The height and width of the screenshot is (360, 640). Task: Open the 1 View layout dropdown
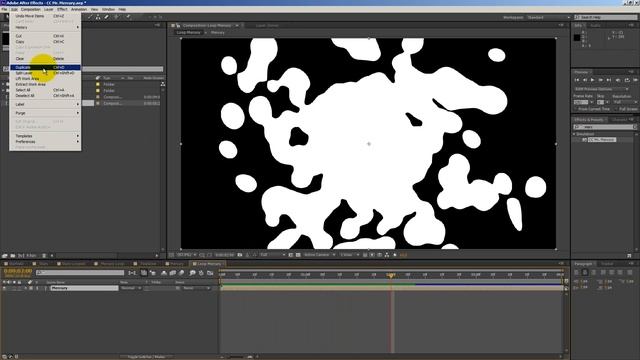coord(350,255)
